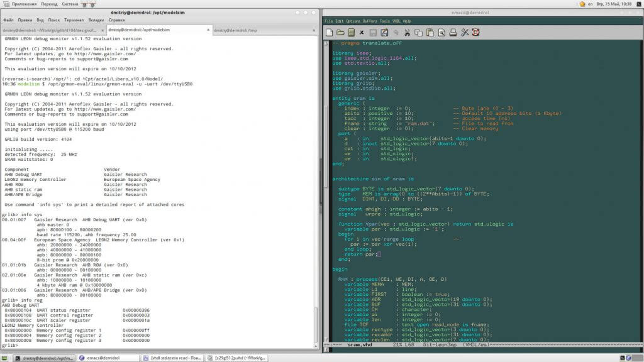This screenshot has height=362, width=644.
Task: Switch to the grlib designs terminal tab
Action: click(50, 30)
